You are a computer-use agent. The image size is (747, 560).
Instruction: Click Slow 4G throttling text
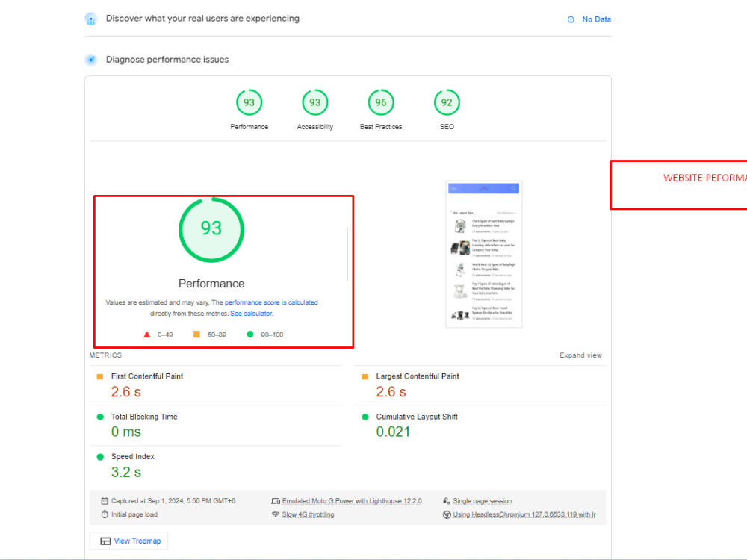tap(308, 514)
